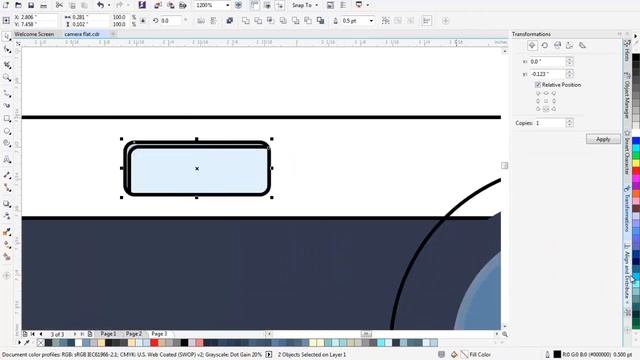Toggle the lock ratio button
This screenshot has height=360, width=640.
[143, 20]
